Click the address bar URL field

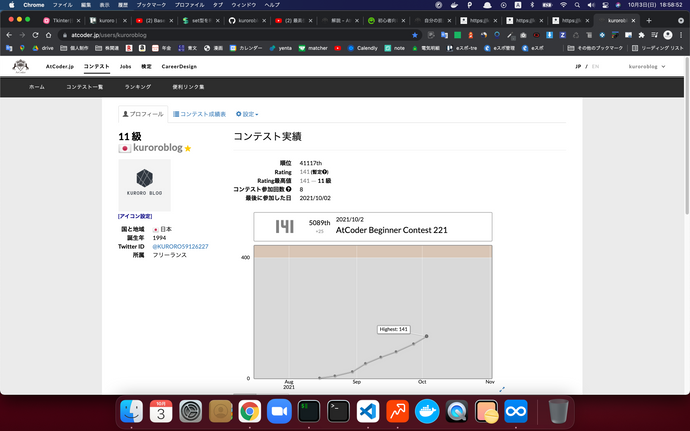click(238, 35)
